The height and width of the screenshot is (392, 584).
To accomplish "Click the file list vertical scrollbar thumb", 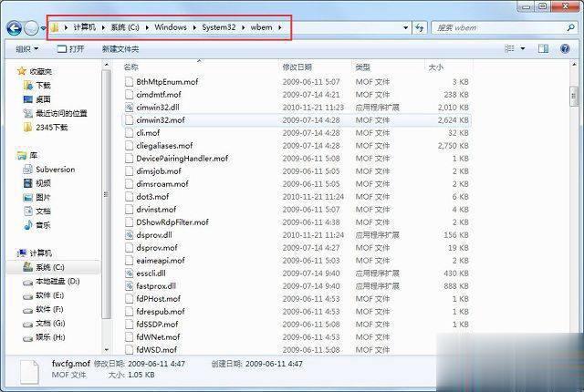I will tap(574, 97).
